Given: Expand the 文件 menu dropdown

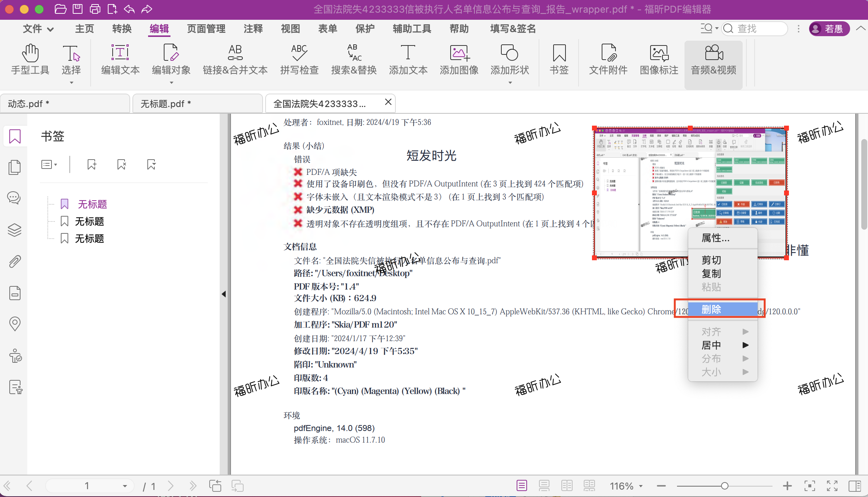Looking at the screenshot, I should pyautogui.click(x=38, y=29).
